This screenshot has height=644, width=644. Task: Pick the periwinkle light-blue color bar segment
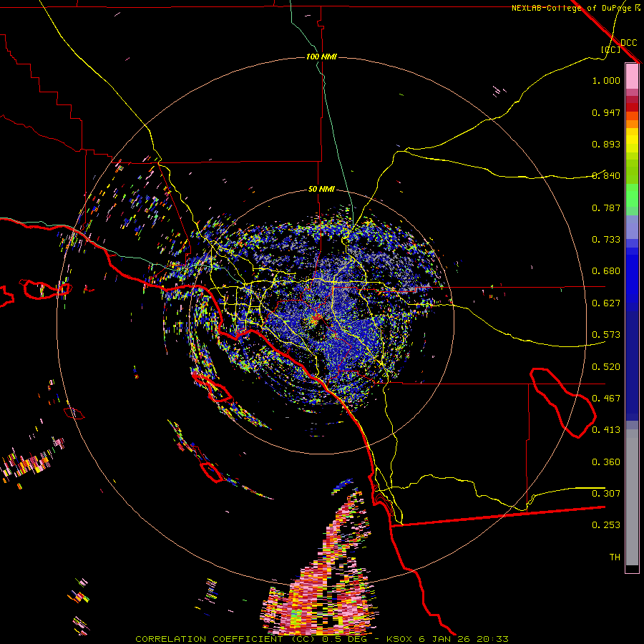[x=632, y=228]
